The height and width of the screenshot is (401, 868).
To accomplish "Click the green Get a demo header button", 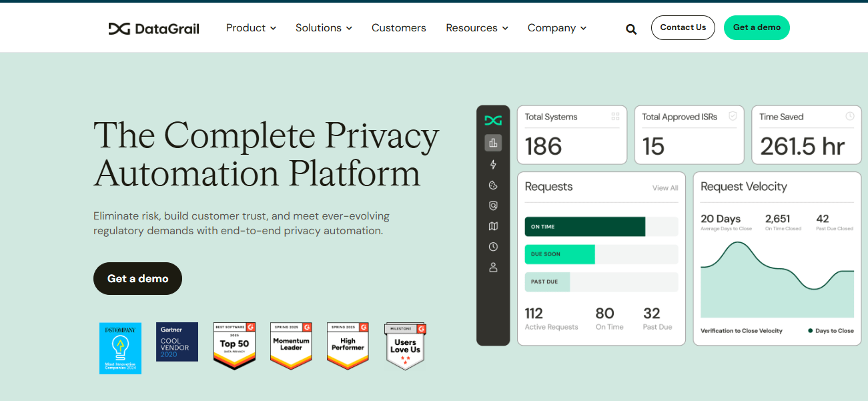I will coord(757,28).
